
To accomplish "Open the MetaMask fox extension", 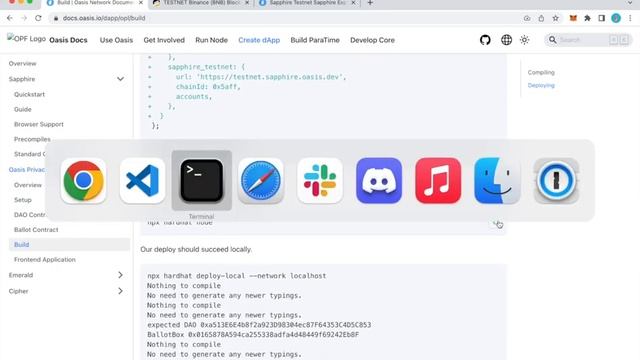I will [x=573, y=18].
